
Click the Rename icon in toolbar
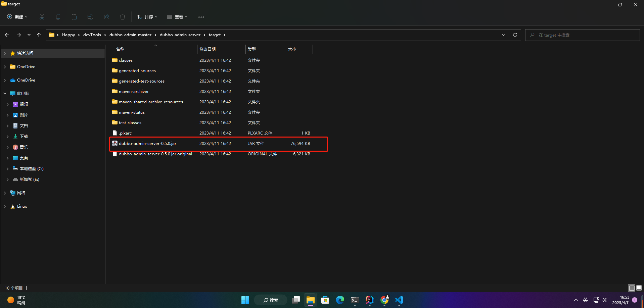tap(90, 17)
